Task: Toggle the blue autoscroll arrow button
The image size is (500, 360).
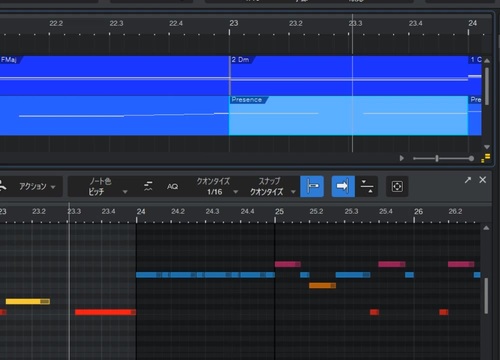Action: coord(343,186)
